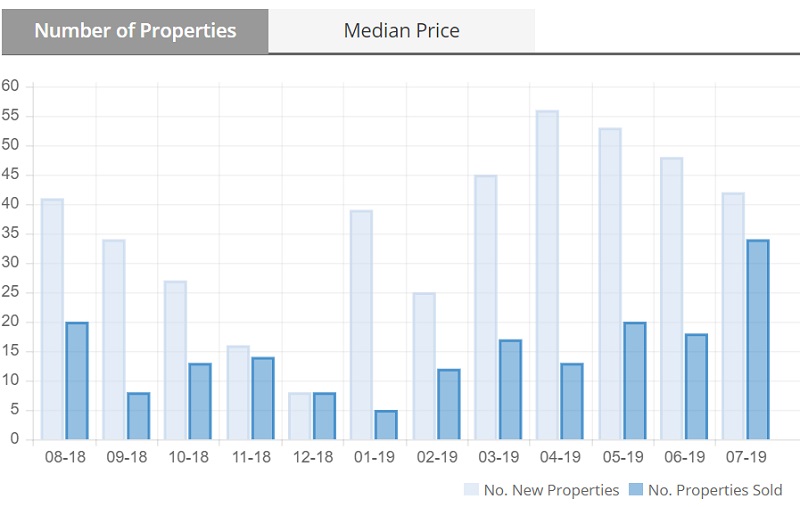Screen dimensions: 800x507
Task: Select the 08-18 properties sold bar
Action: click(x=77, y=381)
